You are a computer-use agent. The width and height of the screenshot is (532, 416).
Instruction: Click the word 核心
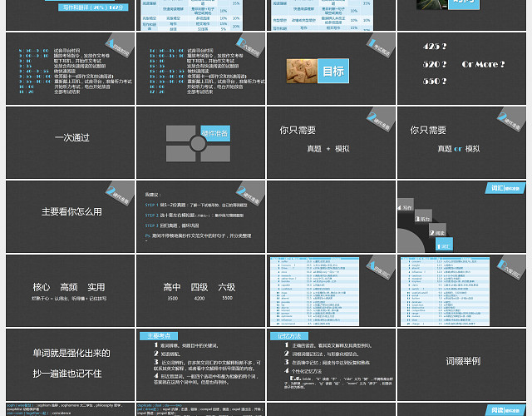[42, 287]
